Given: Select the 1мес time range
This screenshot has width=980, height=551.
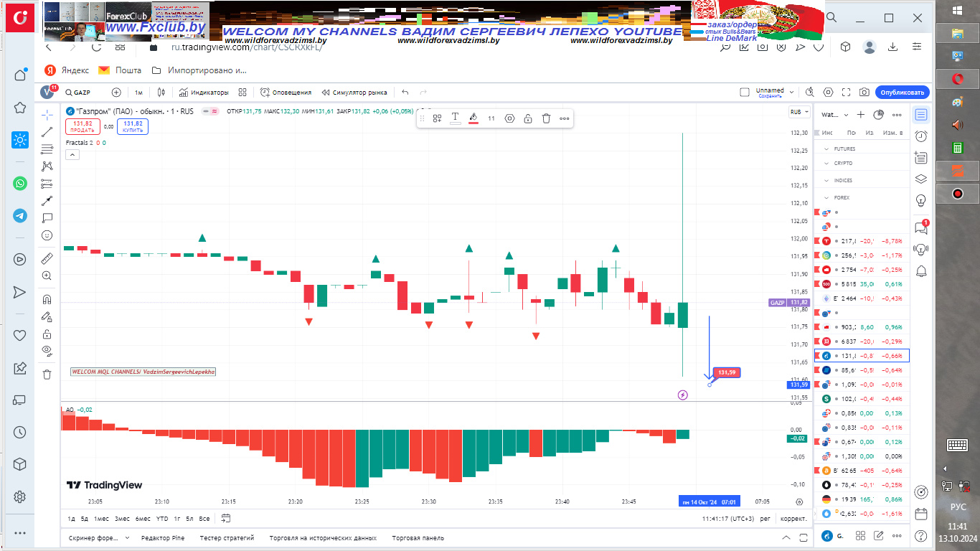Looking at the screenshot, I should (101, 518).
